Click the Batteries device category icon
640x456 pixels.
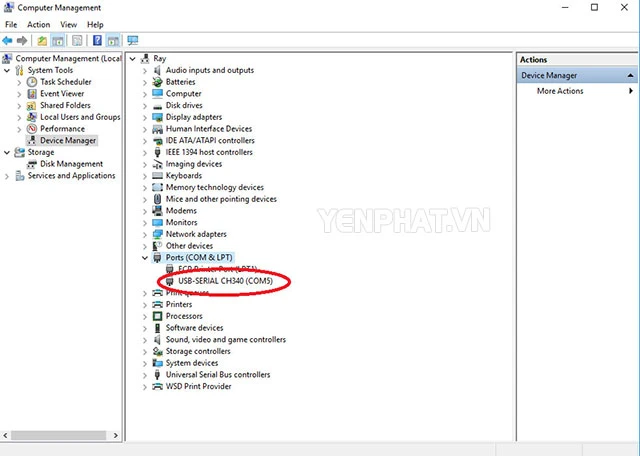pyautogui.click(x=157, y=82)
